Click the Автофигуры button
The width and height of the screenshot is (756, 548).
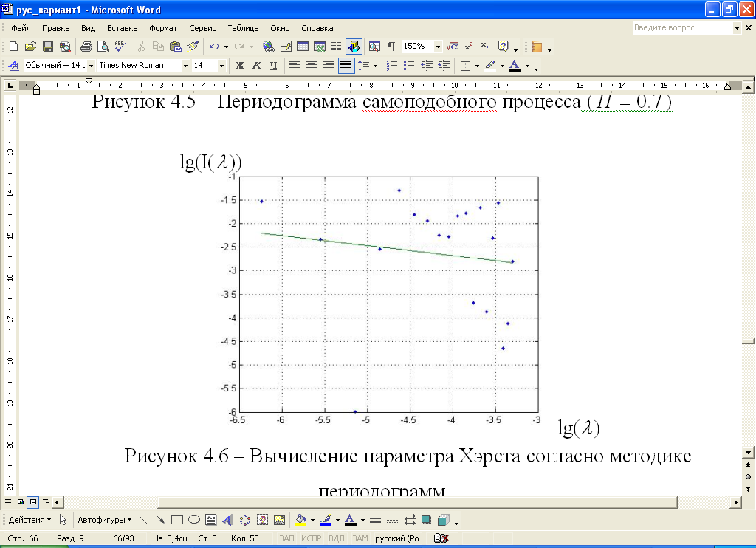click(103, 519)
